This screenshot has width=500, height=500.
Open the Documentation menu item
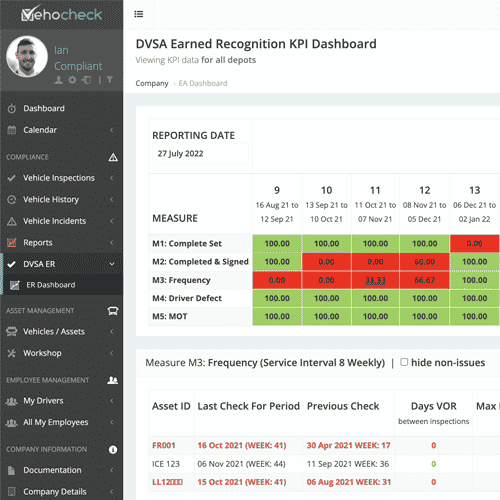[61, 470]
